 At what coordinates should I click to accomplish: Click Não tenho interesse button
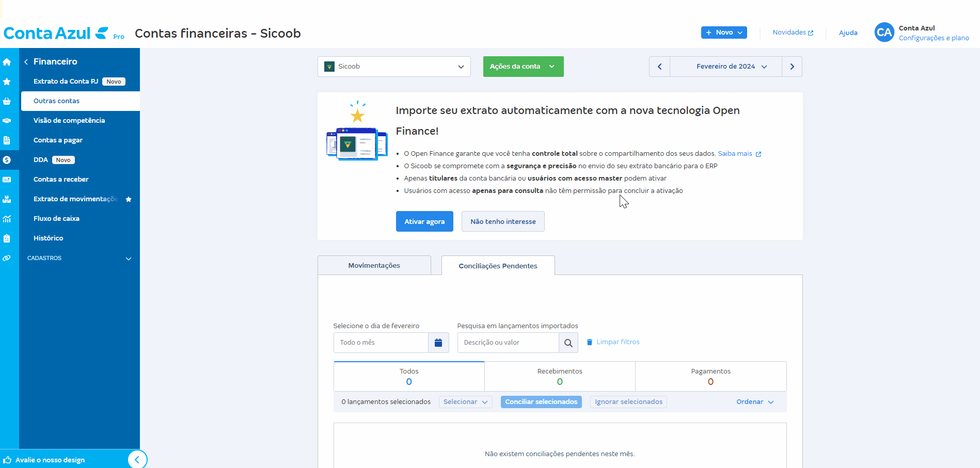[503, 221]
